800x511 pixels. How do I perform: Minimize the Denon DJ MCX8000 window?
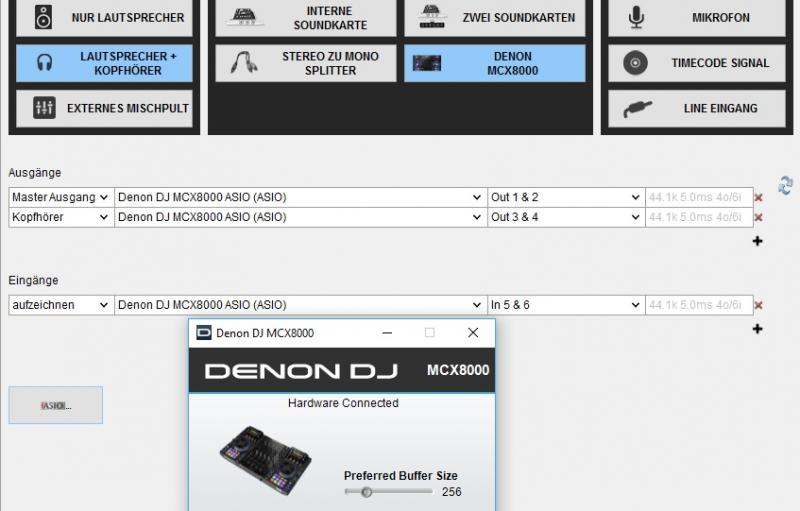coord(387,333)
